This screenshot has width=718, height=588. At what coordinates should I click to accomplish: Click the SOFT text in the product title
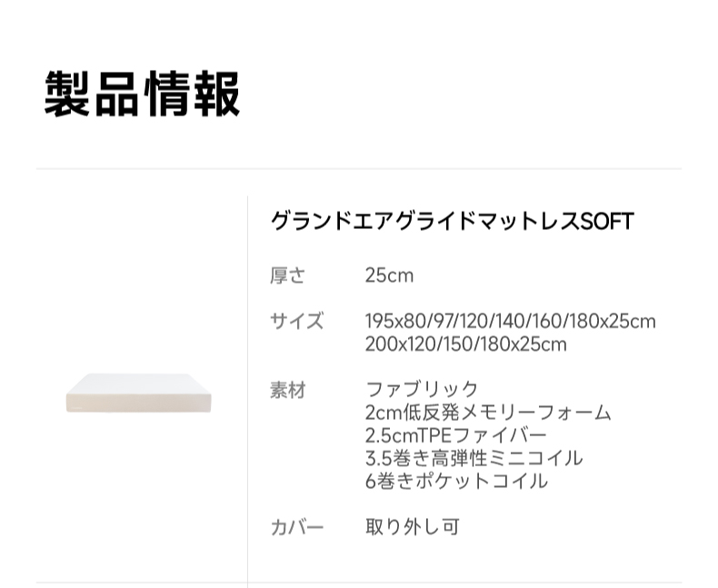(x=607, y=222)
